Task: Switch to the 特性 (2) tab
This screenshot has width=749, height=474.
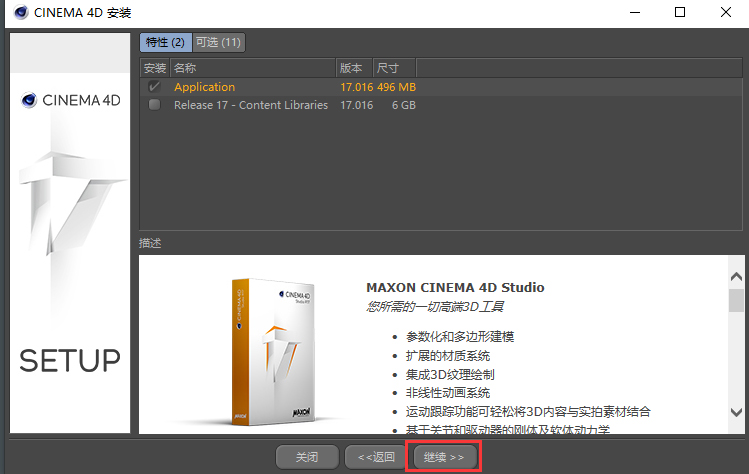Action: (165, 43)
